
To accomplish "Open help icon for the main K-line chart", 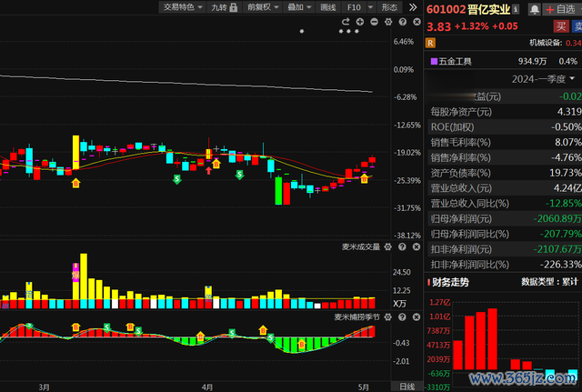I will tap(403, 22).
